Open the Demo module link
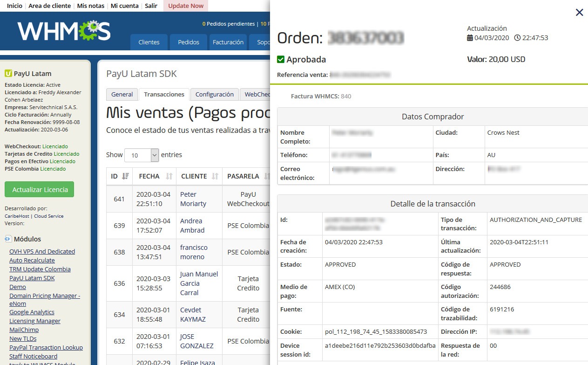Screen dimensions: 588x365 [18, 287]
